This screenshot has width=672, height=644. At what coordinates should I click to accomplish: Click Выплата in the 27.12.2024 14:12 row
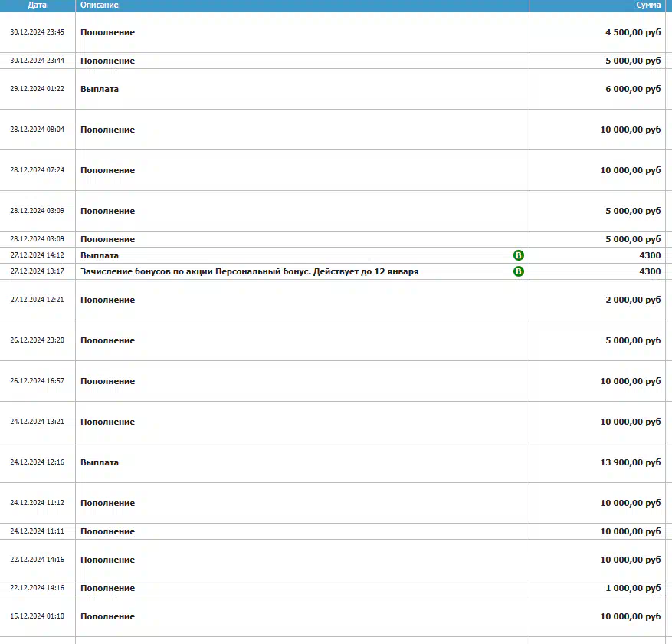tap(100, 255)
